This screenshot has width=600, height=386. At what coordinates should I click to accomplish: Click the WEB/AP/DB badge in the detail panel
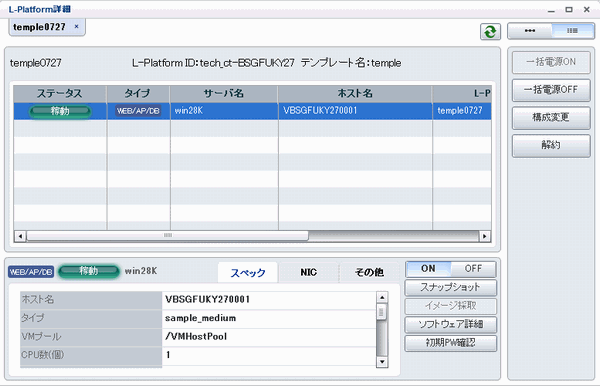click(31, 272)
